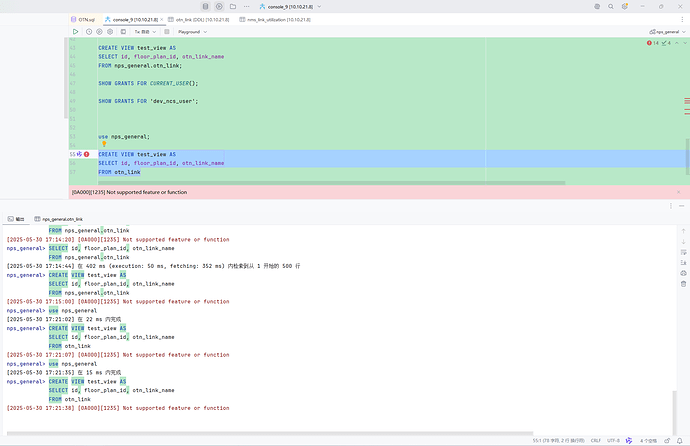Go to next highlighted problem arrow
The height and width of the screenshot is (446, 690).
[x=684, y=43]
